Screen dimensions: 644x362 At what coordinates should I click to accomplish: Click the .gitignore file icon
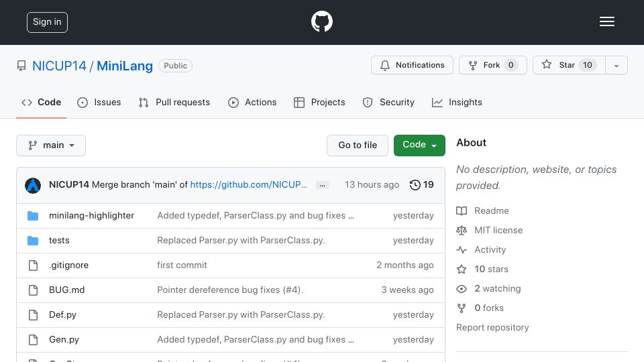pos(33,265)
